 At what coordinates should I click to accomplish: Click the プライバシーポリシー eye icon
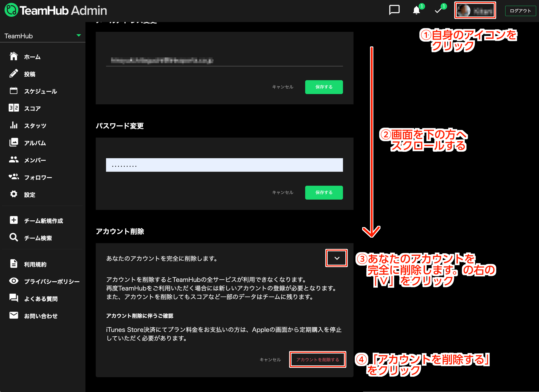[14, 281]
